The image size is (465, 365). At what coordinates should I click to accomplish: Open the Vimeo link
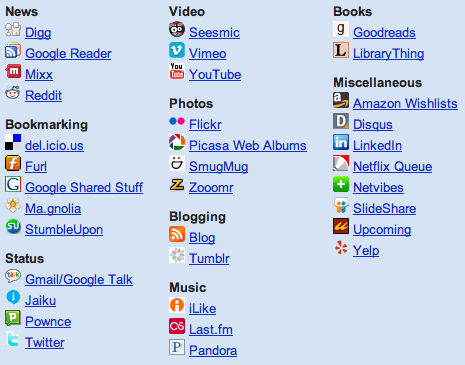pos(208,54)
